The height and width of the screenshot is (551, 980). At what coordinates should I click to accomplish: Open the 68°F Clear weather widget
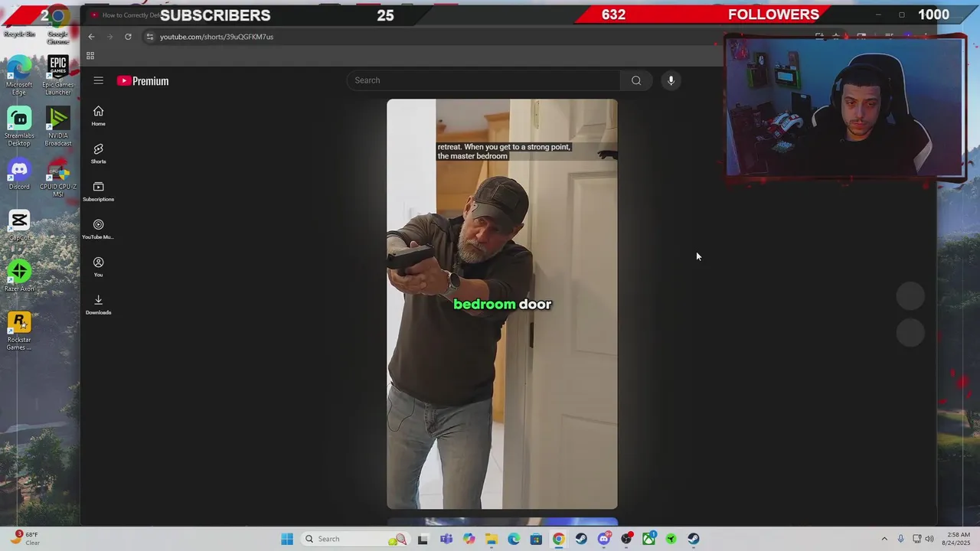(x=27, y=539)
